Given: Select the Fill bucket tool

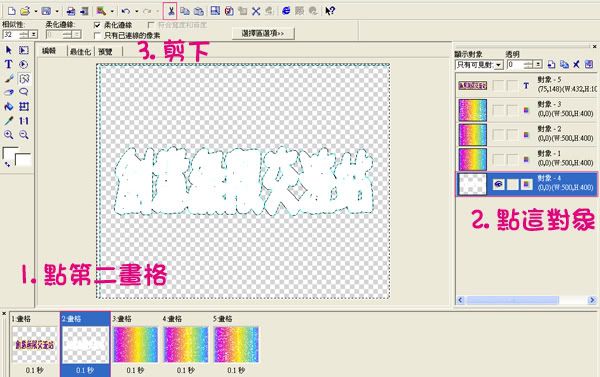Looking at the screenshot, I should click(9, 106).
